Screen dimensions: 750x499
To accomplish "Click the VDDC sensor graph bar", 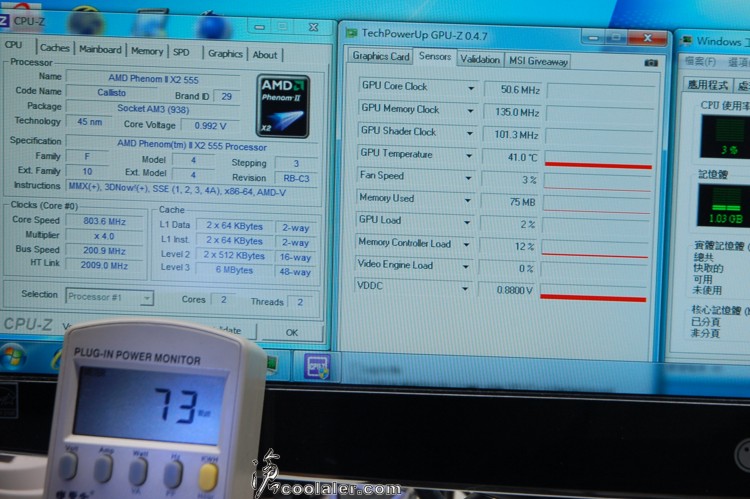I will [x=593, y=293].
